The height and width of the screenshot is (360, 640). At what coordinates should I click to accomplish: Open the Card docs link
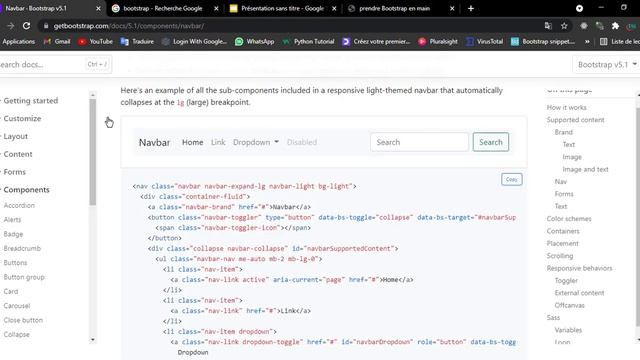tap(11, 291)
